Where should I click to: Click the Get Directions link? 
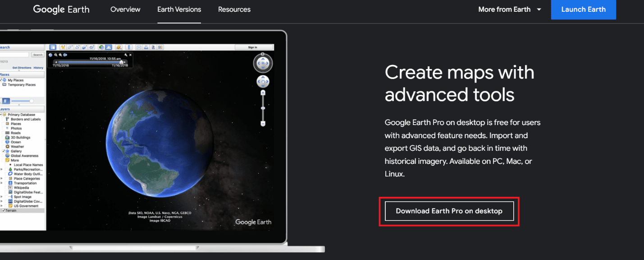pyautogui.click(x=22, y=68)
